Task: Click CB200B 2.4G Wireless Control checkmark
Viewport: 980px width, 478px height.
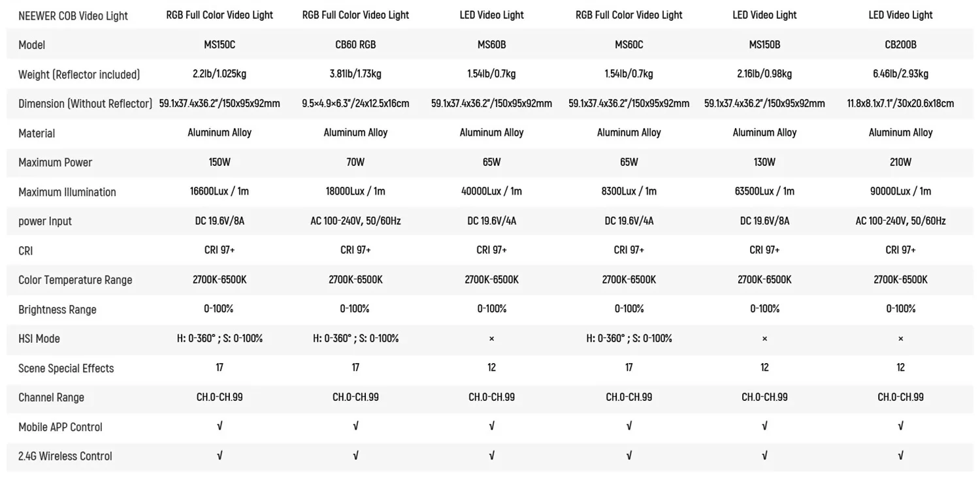Action: pos(900,456)
